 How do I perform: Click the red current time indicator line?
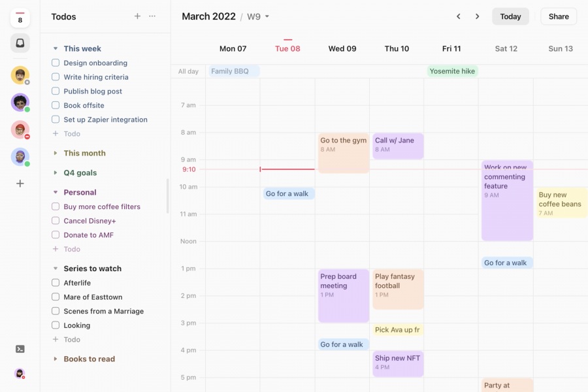287,169
